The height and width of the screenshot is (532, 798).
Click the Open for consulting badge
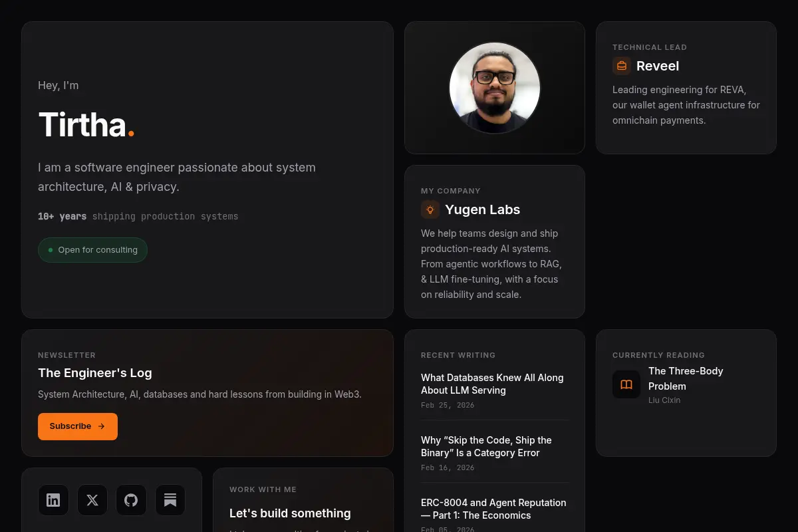point(92,250)
